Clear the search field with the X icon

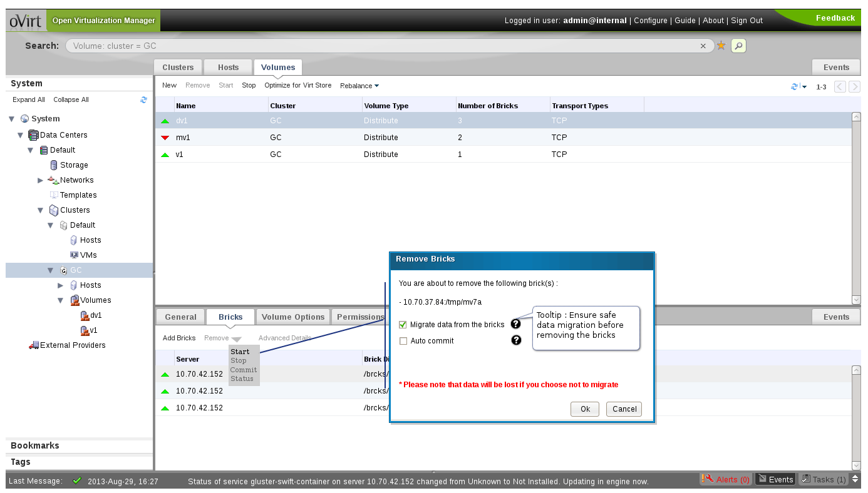tap(703, 46)
